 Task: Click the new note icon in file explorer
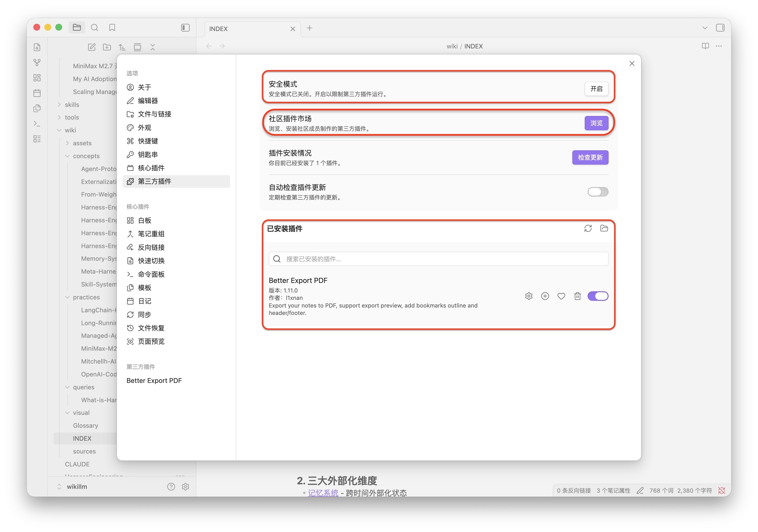[91, 47]
